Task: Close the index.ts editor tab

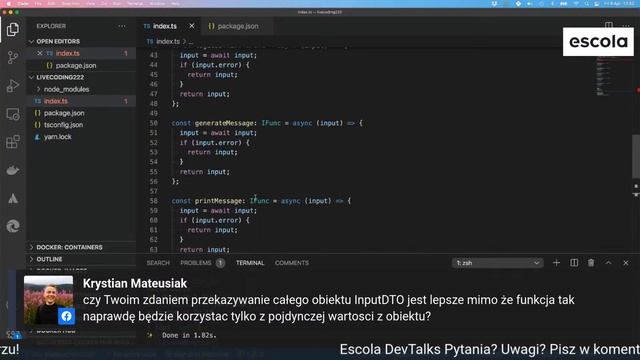Action: point(191,26)
